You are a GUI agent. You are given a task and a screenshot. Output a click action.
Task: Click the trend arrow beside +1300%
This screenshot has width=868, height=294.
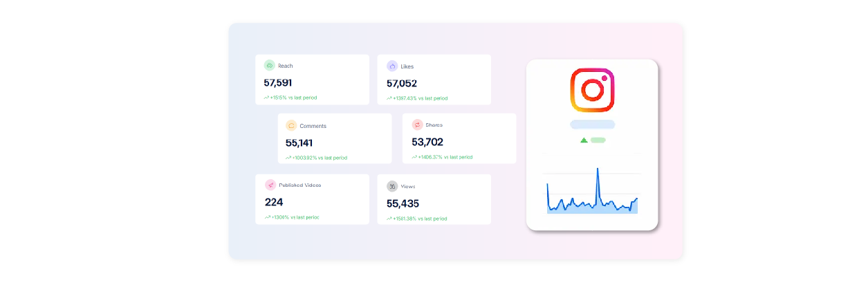pyautogui.click(x=267, y=217)
